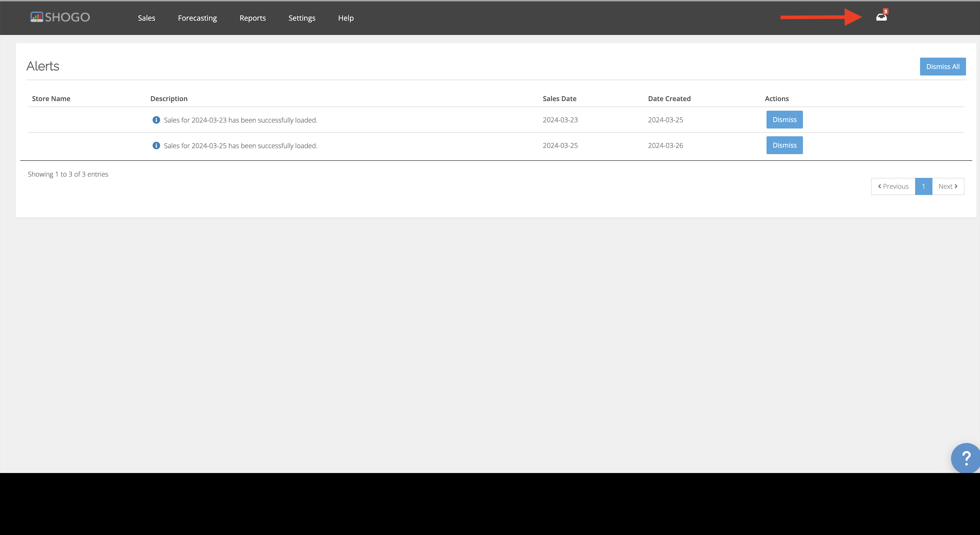
Task: Click 'Sales for 2024-03-23 has been successfully loaded.'
Action: [241, 120]
